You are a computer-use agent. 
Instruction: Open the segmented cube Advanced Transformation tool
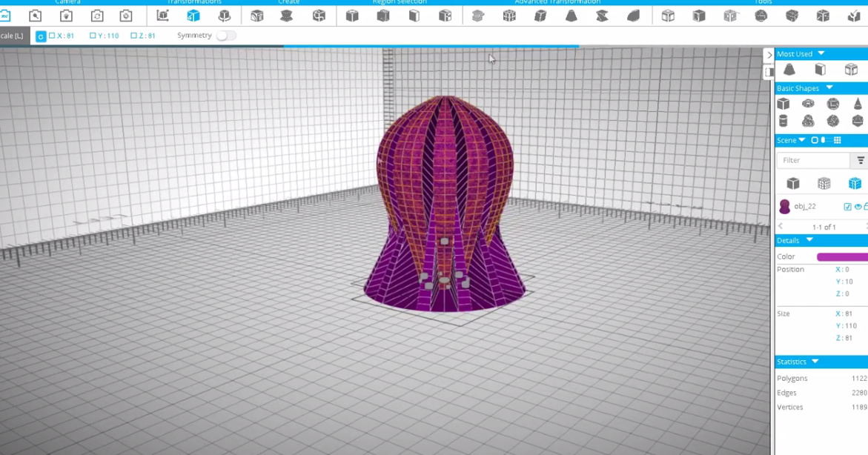point(509,16)
